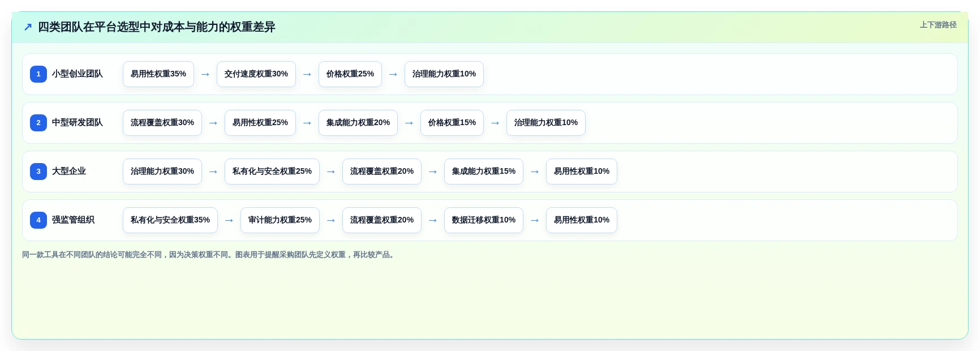Click number badge 2 for 中型研发团队
This screenshot has width=980, height=351.
(x=38, y=123)
